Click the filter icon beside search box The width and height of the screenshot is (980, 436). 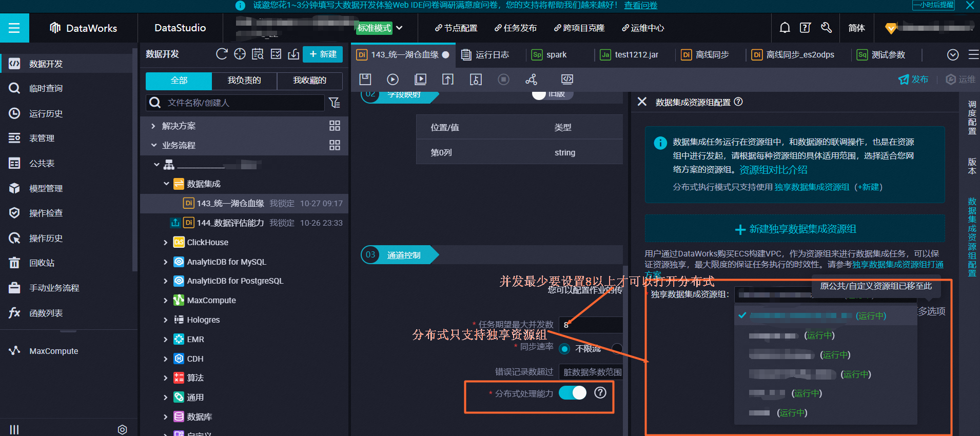pos(335,103)
